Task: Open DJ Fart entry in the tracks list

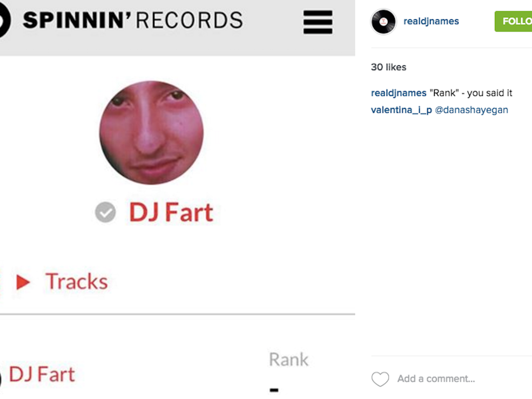Action: point(42,375)
